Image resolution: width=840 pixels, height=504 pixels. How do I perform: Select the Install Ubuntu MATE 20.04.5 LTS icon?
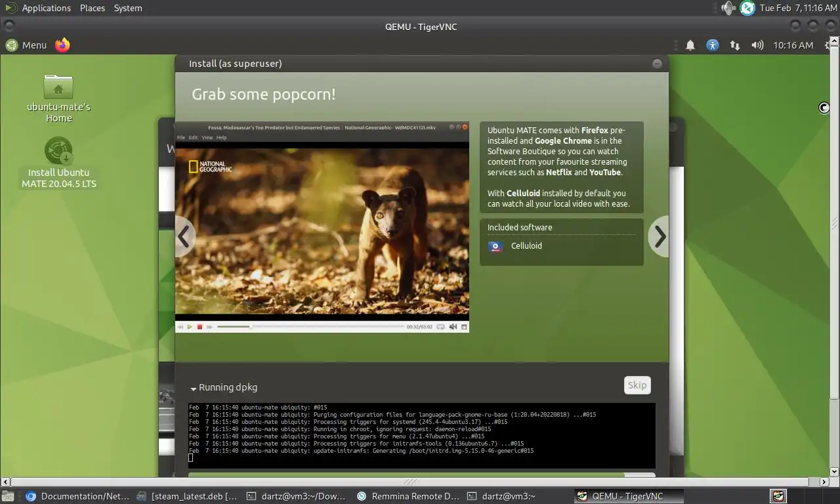[x=58, y=163]
